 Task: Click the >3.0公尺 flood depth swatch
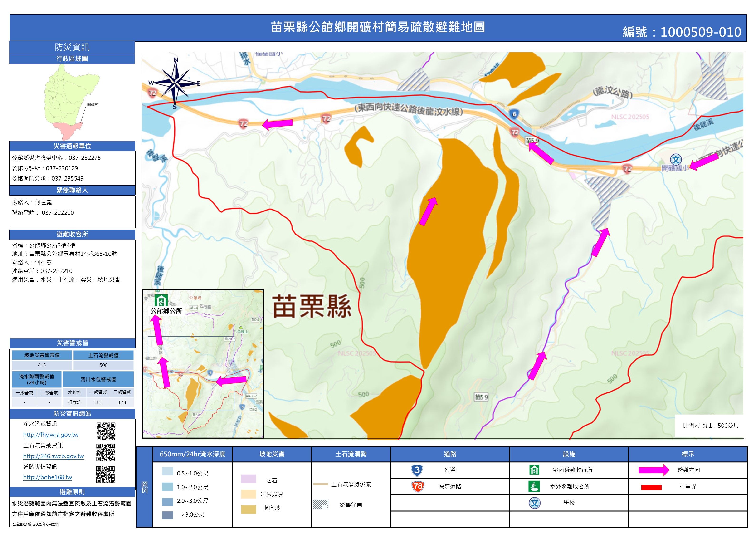tap(167, 515)
